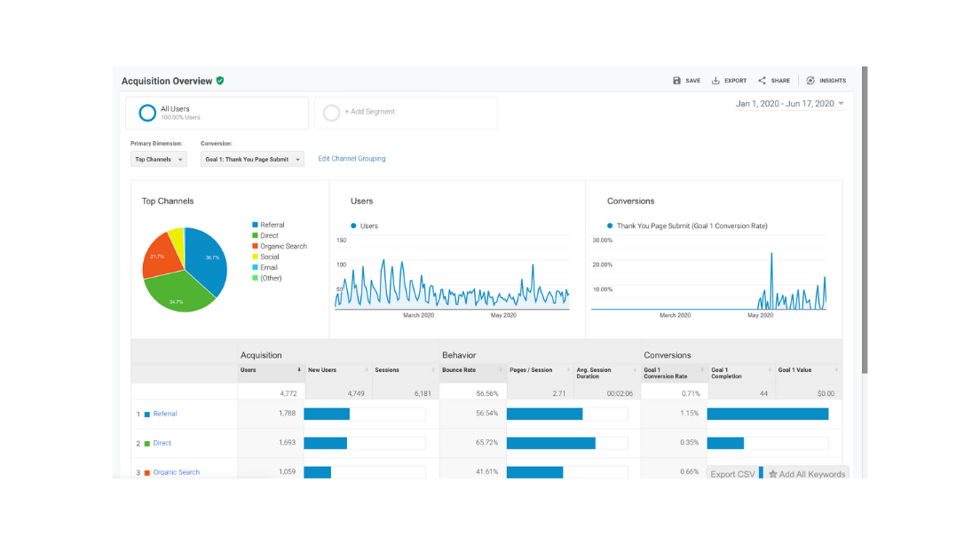
Task: Open the date range picker
Action: pos(790,104)
